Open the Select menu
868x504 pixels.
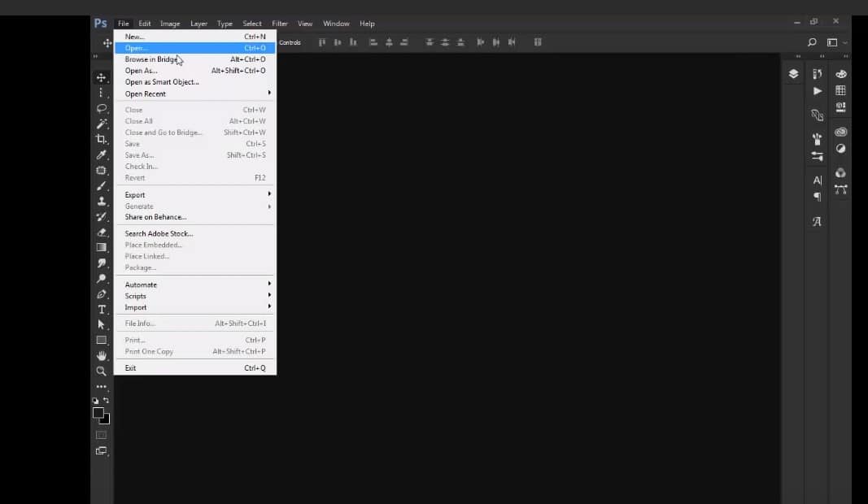coord(252,24)
